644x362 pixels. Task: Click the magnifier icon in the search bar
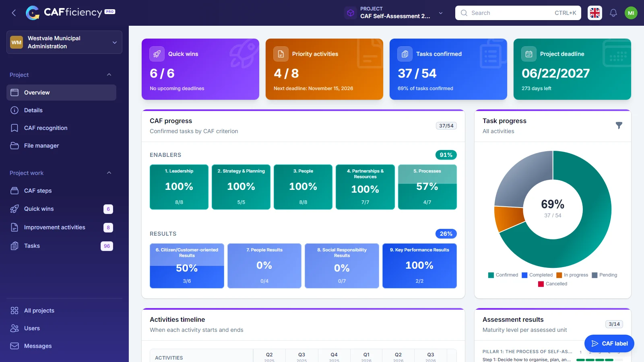pos(464,13)
